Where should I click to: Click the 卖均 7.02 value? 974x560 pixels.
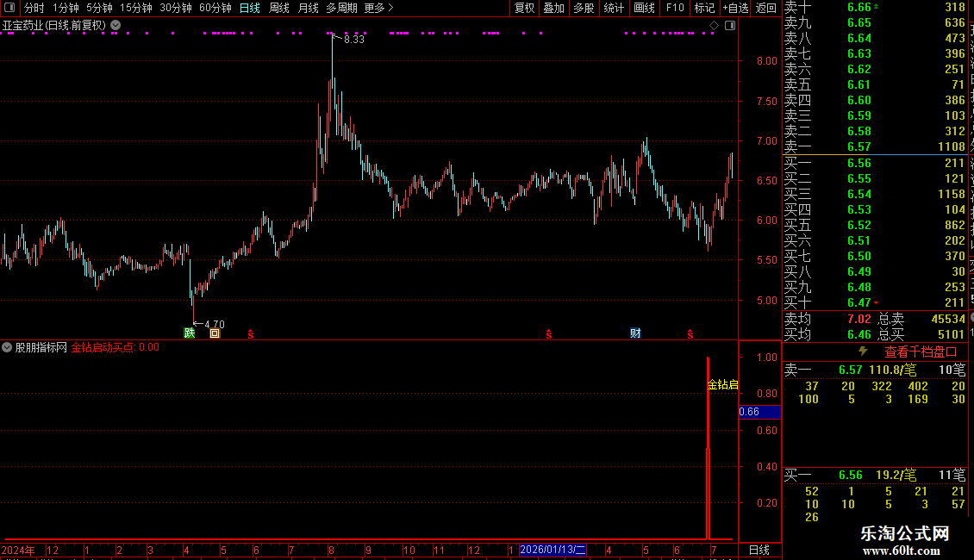tap(859, 319)
